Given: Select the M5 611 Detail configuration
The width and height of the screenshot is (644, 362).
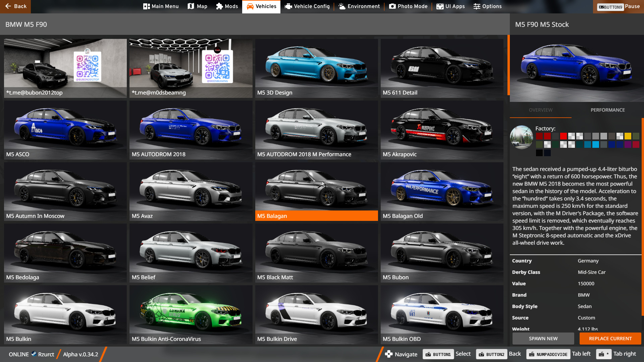Looking at the screenshot, I should click(x=442, y=68).
